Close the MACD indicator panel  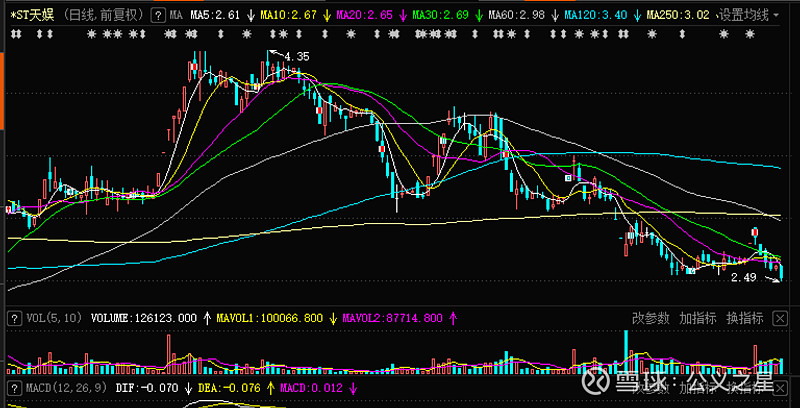pyautogui.click(x=780, y=389)
